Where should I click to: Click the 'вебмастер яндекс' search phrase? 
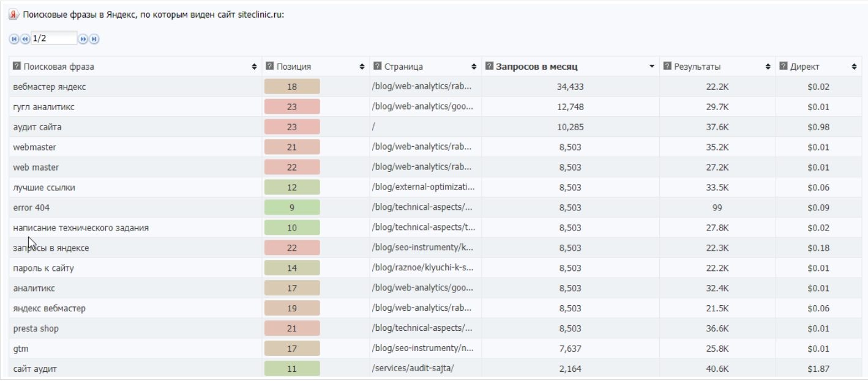click(x=50, y=87)
